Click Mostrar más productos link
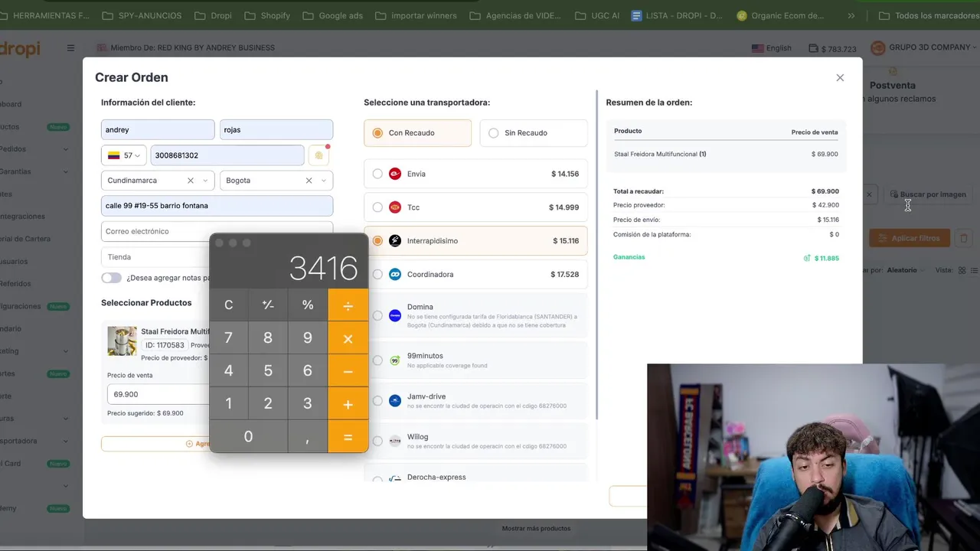 [536, 528]
